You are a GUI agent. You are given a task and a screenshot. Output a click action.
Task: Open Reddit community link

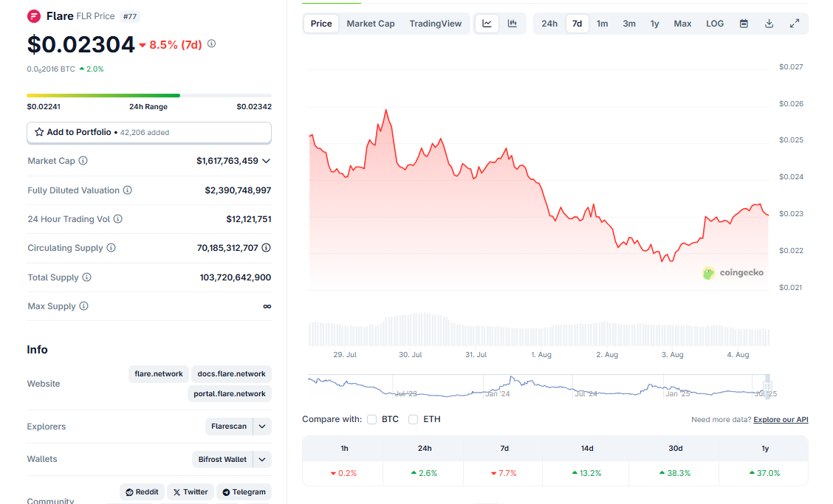click(142, 491)
